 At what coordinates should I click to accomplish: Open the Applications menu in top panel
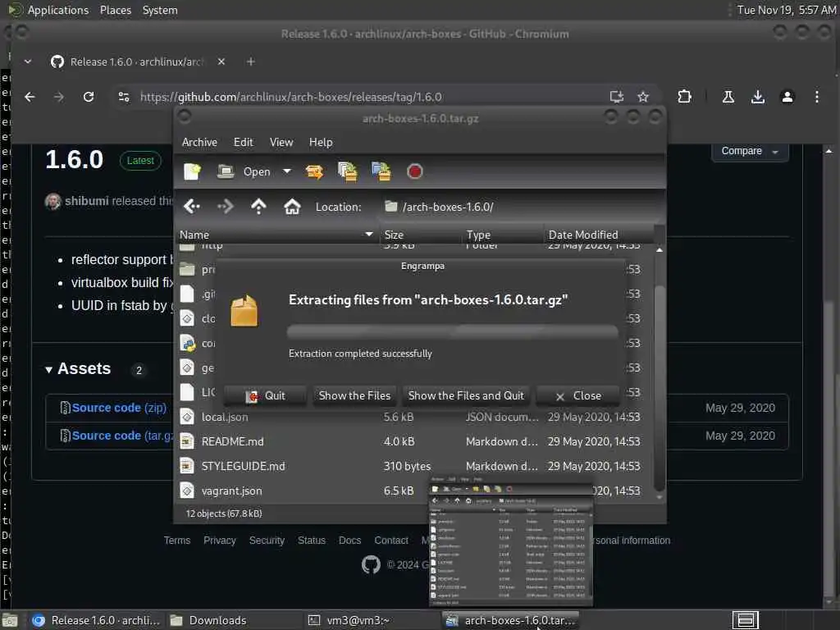[58, 10]
